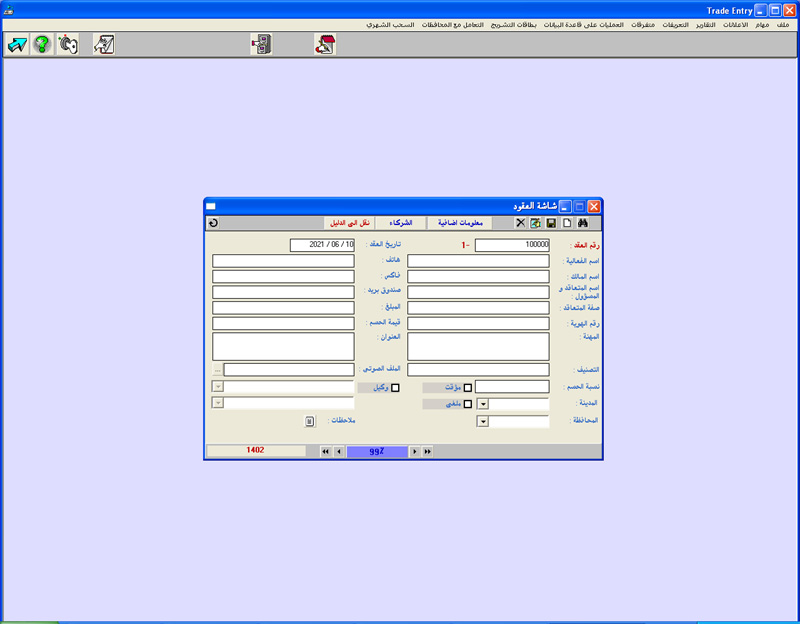Screen dimensions: 800x624
Task: Click the green question mark help icon
Action: (42, 44)
